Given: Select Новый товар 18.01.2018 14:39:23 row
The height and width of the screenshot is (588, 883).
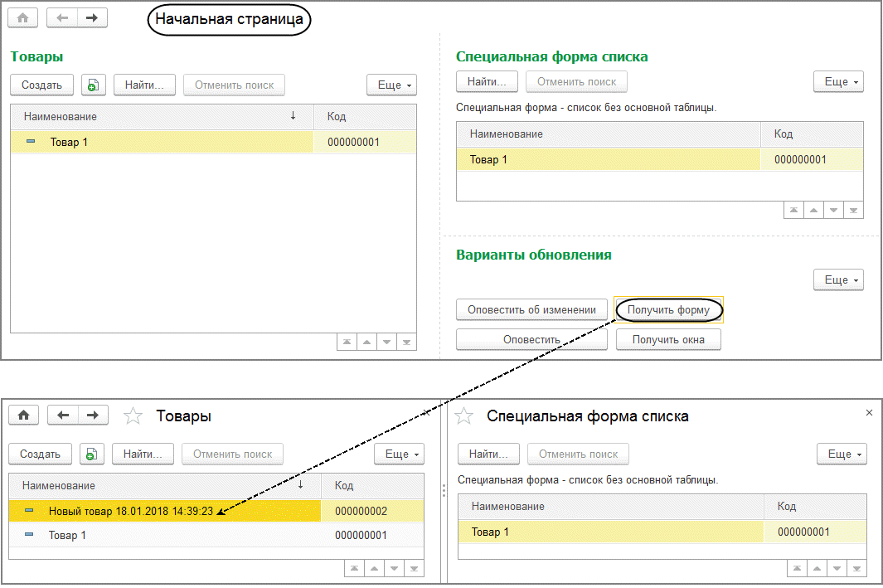Looking at the screenshot, I should 216,511.
